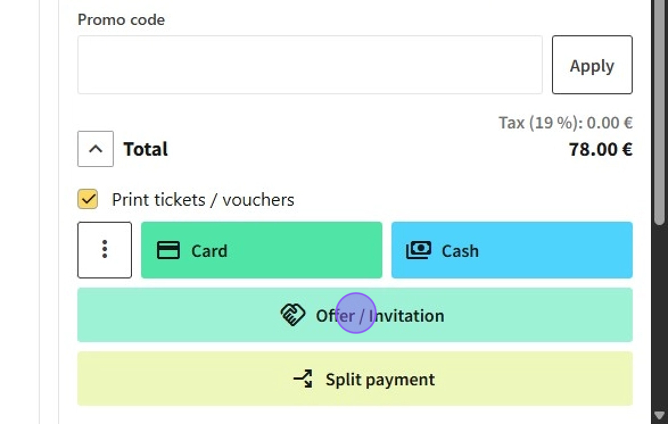The width and height of the screenshot is (668, 424).
Task: Click the 'Print tickets / vouchers' label
Action: [203, 200]
